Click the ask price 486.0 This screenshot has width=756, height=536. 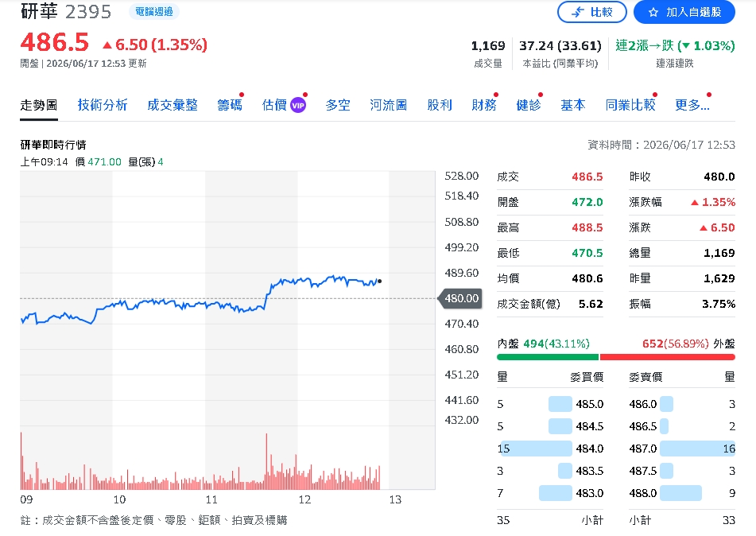click(642, 404)
